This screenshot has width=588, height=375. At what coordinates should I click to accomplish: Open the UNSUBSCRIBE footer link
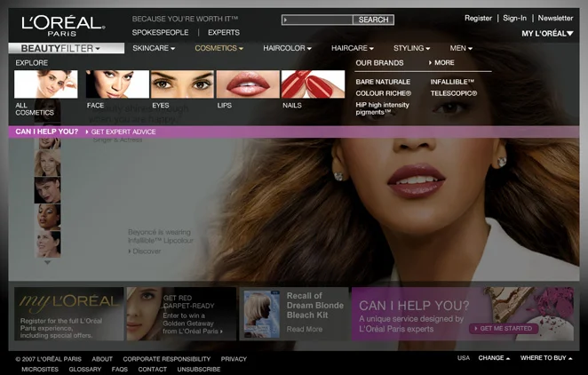pos(199,370)
